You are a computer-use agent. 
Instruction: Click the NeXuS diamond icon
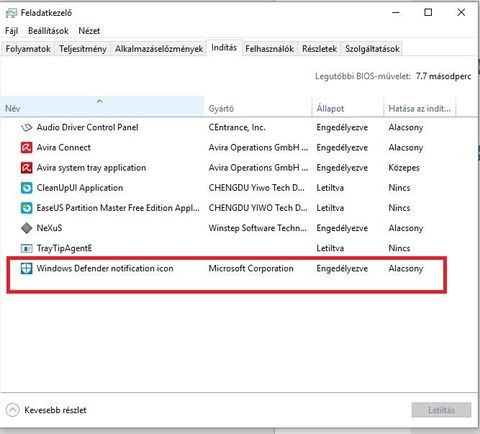tap(26, 228)
